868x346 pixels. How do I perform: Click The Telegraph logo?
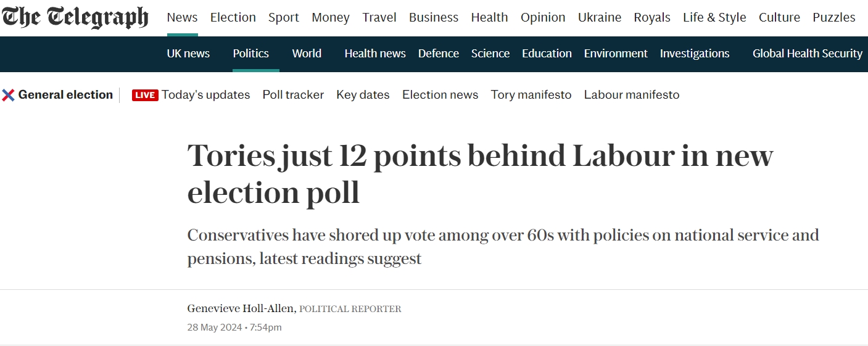75,17
